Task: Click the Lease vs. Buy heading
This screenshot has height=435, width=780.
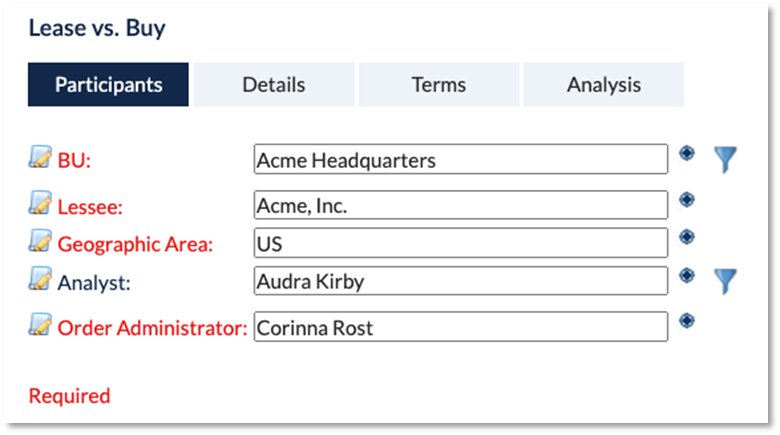Action: [97, 28]
